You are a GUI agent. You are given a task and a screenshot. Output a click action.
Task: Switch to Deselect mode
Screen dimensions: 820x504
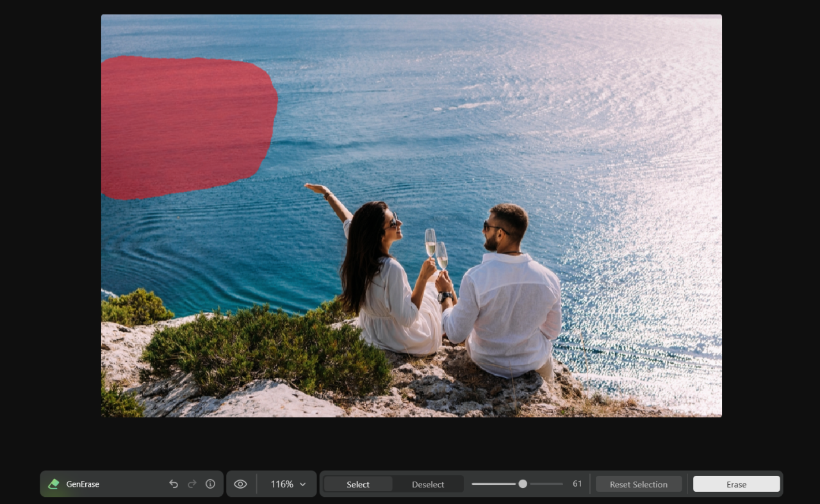428,484
